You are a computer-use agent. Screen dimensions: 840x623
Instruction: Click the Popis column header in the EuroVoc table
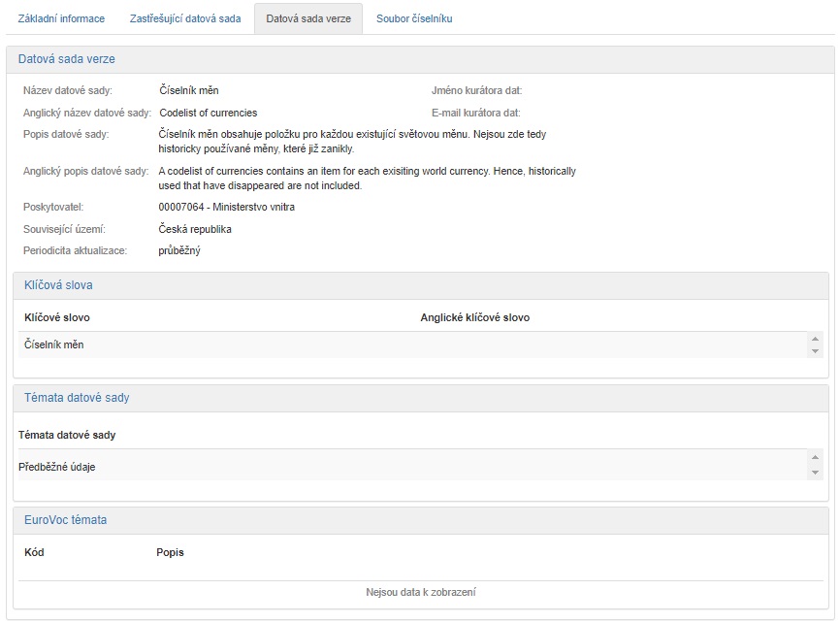[x=170, y=552]
